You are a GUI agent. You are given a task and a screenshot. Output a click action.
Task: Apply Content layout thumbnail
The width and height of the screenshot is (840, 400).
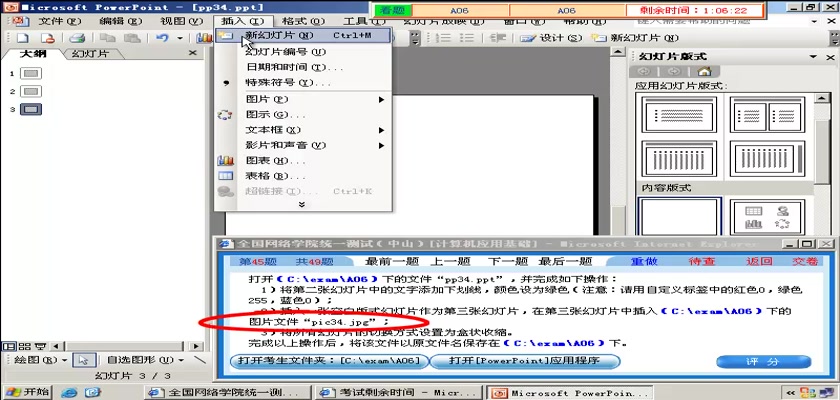point(767,217)
